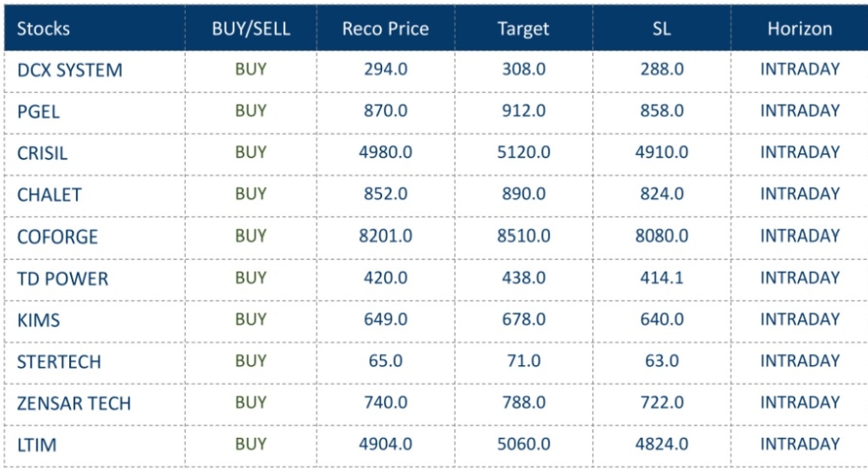Click CRISIL's reco price 4980.0
The width and height of the screenshot is (868, 469).
click(386, 152)
